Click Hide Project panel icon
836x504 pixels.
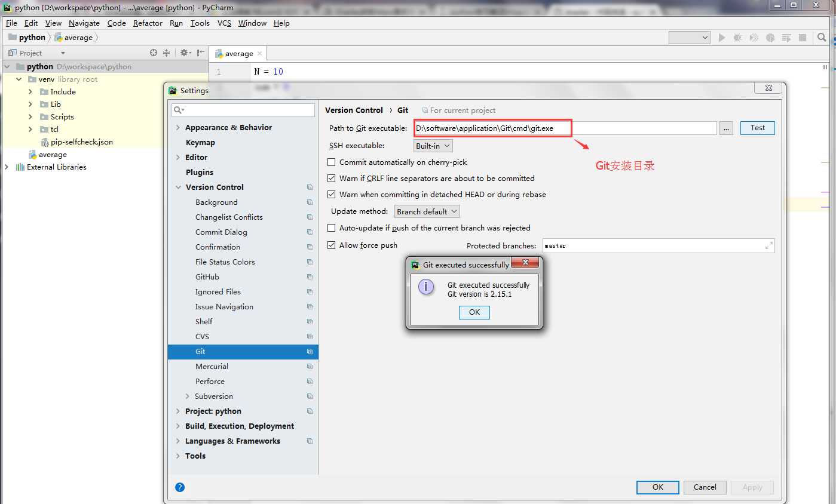(200, 53)
